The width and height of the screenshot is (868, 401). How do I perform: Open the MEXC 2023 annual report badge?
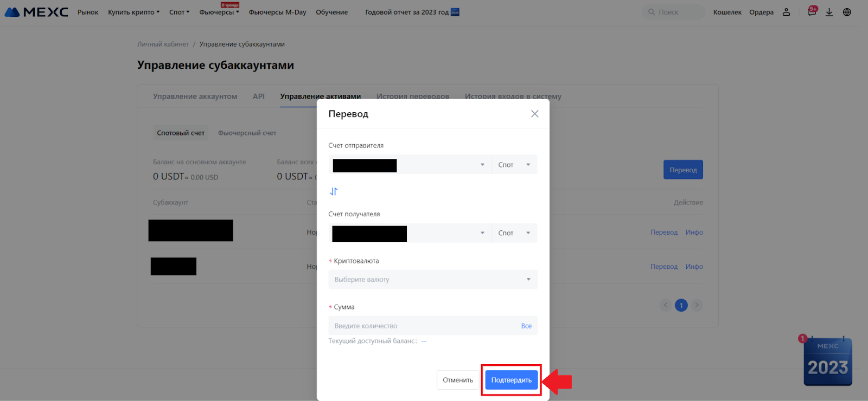tap(828, 361)
